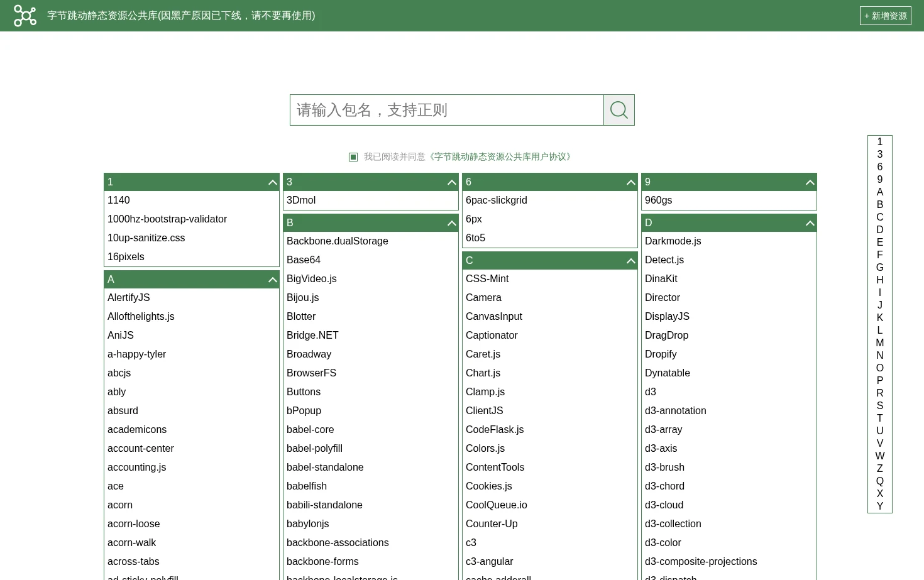Select CoolQueue.io entry

[x=497, y=505]
